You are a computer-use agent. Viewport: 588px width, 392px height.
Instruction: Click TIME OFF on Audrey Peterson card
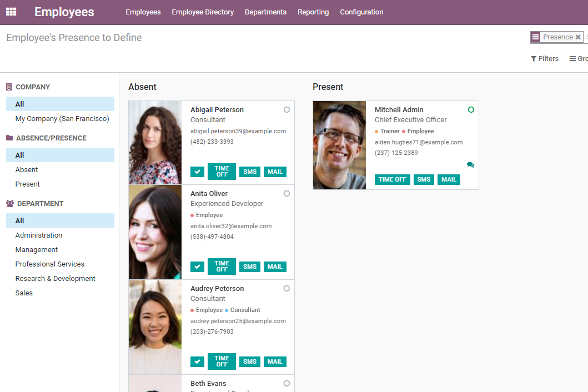point(222,361)
